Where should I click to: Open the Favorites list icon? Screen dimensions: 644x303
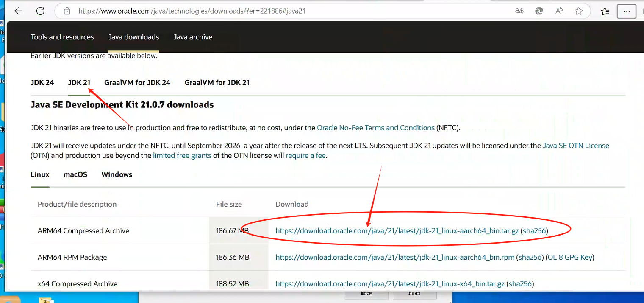coord(605,11)
